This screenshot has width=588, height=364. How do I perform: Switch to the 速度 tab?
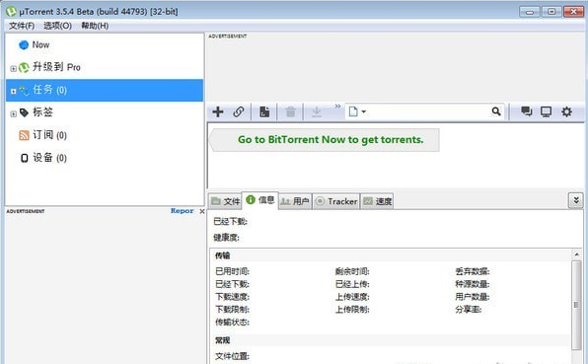[x=377, y=201]
